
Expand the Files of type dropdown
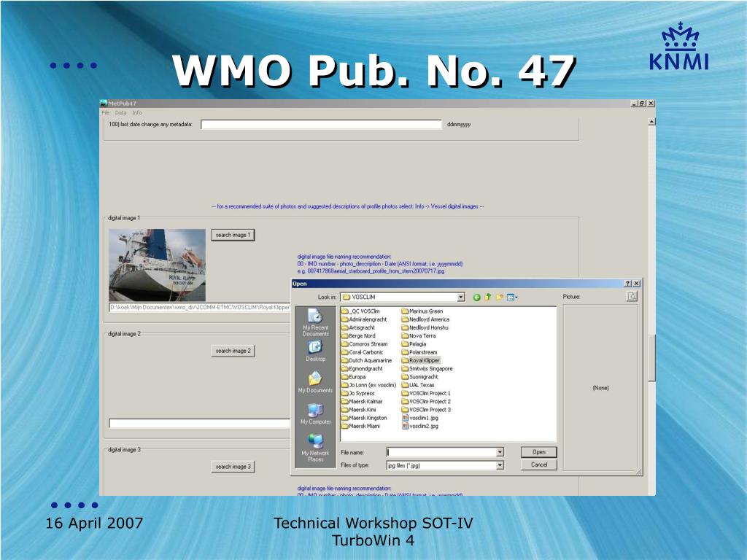[x=500, y=465]
